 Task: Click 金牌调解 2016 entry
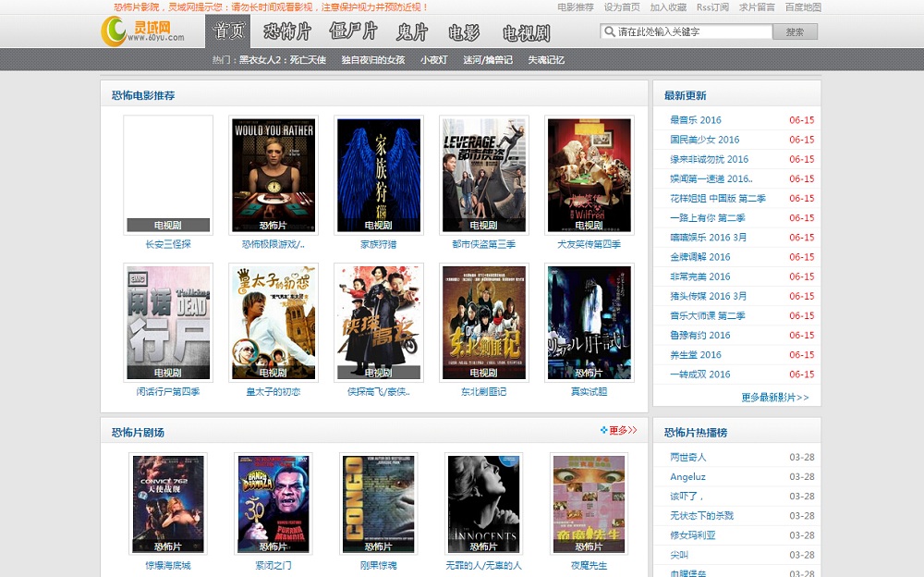[x=700, y=257]
